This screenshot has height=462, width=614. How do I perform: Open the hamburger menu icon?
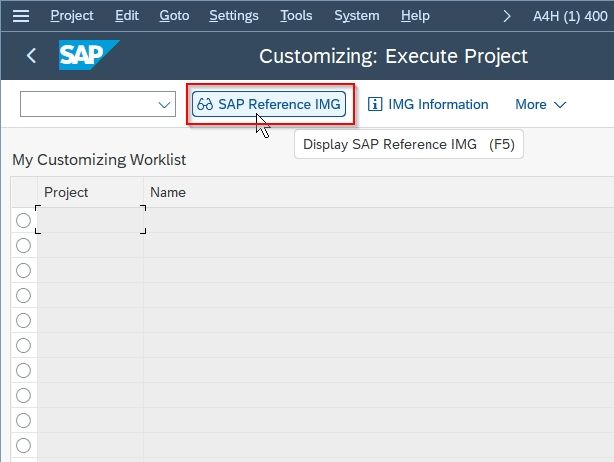point(21,16)
